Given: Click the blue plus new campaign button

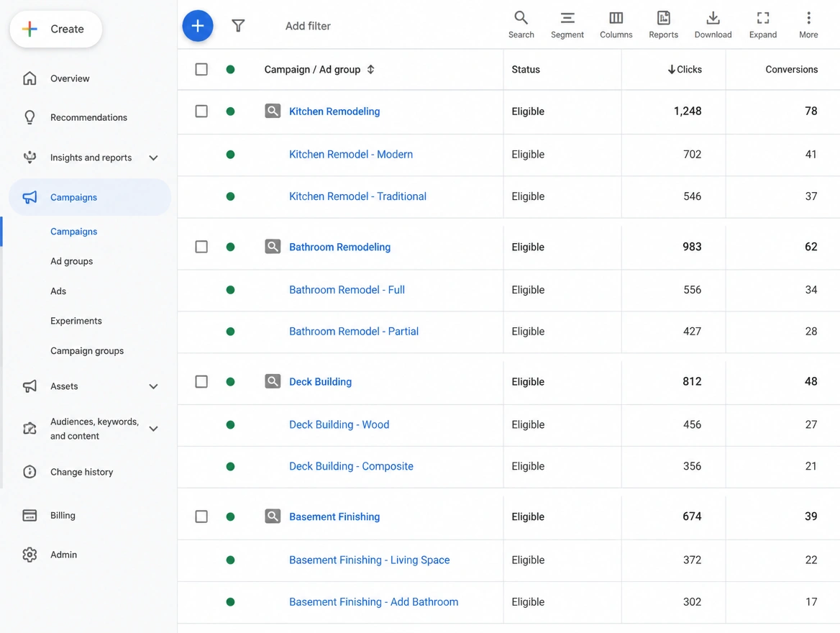Looking at the screenshot, I should (198, 26).
